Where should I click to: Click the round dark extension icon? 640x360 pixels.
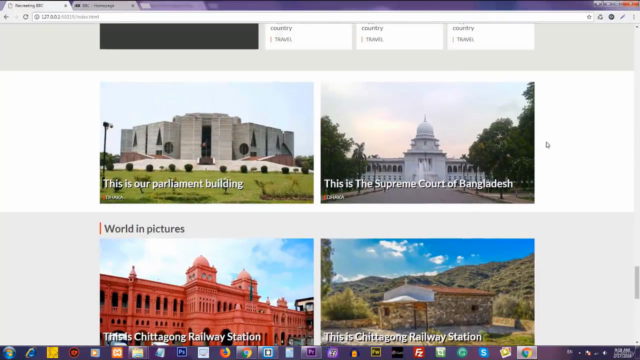(611, 17)
